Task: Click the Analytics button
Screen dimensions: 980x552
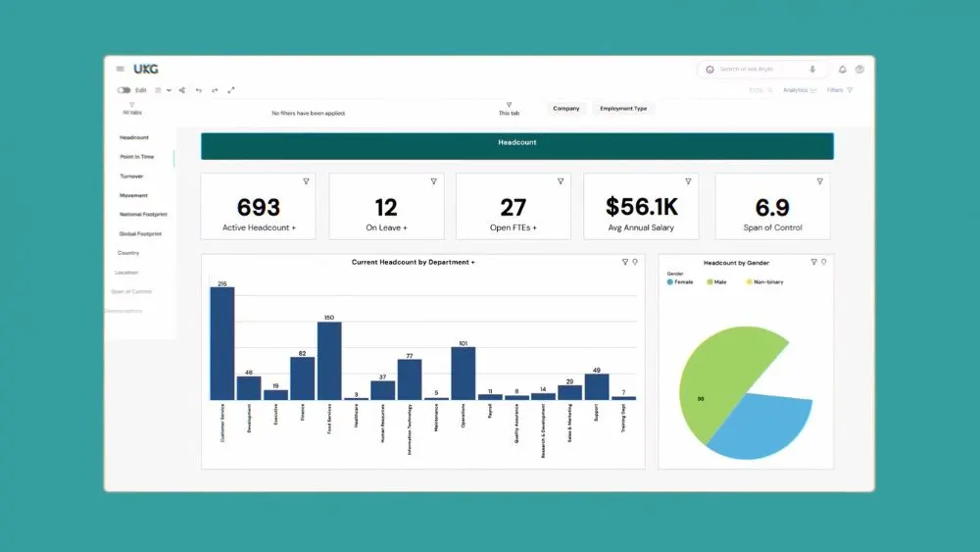Action: [800, 90]
